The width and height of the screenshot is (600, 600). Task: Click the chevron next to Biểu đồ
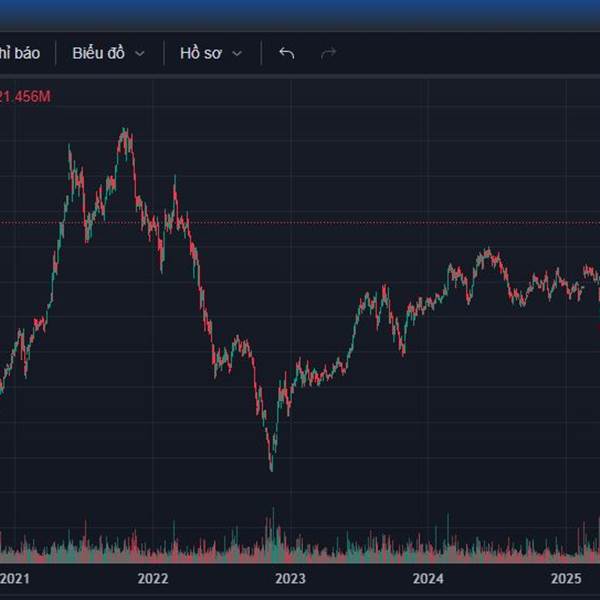pyautogui.click(x=140, y=53)
